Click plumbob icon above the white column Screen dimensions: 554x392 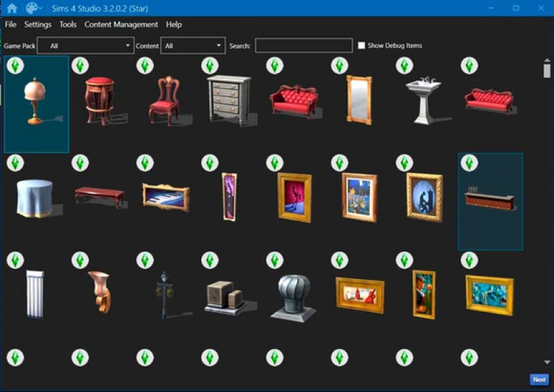point(15,260)
